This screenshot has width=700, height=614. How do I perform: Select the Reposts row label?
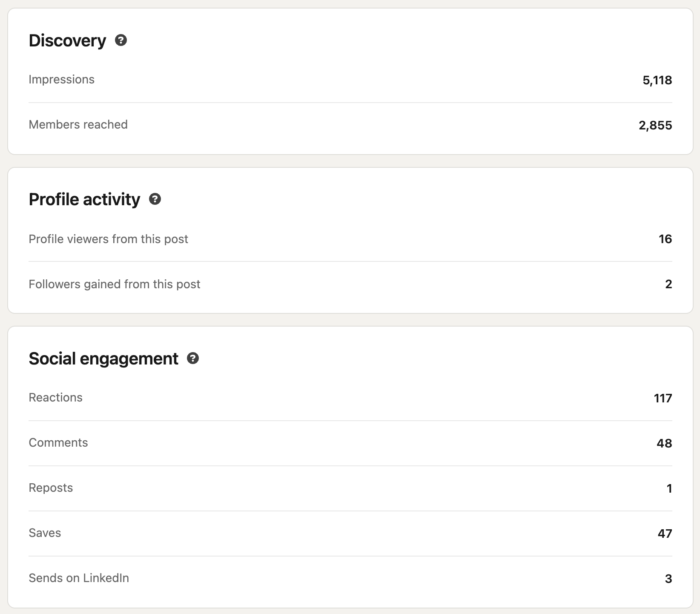click(51, 488)
